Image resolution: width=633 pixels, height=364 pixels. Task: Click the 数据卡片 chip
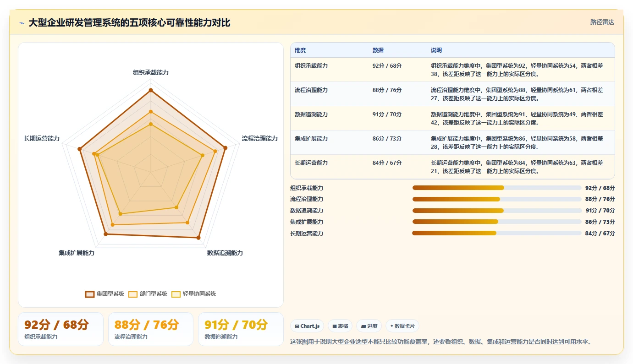coord(402,326)
